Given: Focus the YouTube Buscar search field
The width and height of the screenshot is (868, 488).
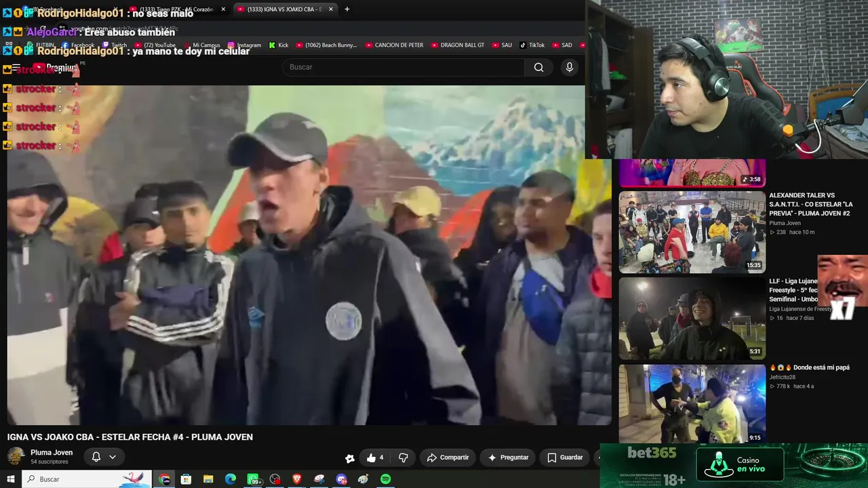Looking at the screenshot, I should coord(403,67).
